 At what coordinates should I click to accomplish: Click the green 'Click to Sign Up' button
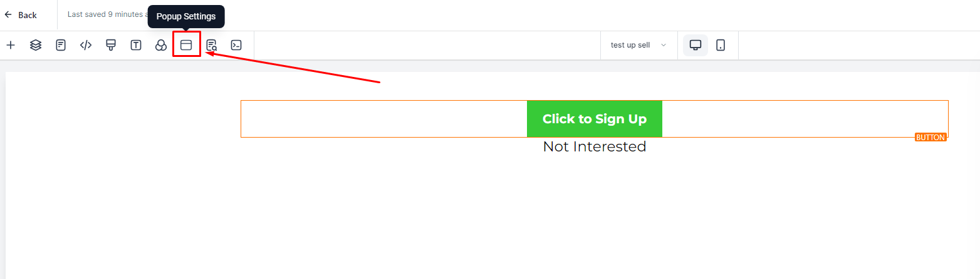point(595,119)
